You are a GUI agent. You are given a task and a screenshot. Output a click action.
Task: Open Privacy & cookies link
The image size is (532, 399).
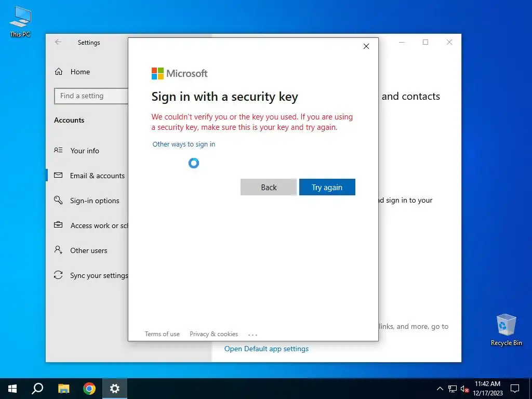pos(214,334)
